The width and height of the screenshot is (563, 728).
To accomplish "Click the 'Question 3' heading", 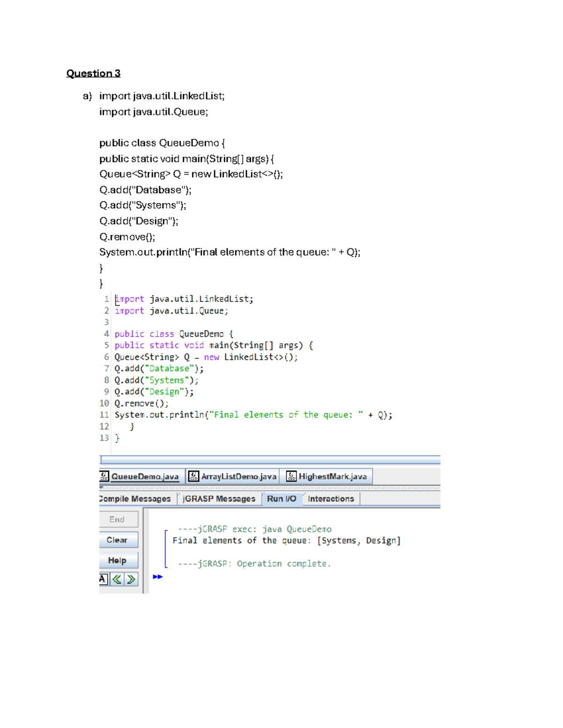I will pyautogui.click(x=93, y=73).
